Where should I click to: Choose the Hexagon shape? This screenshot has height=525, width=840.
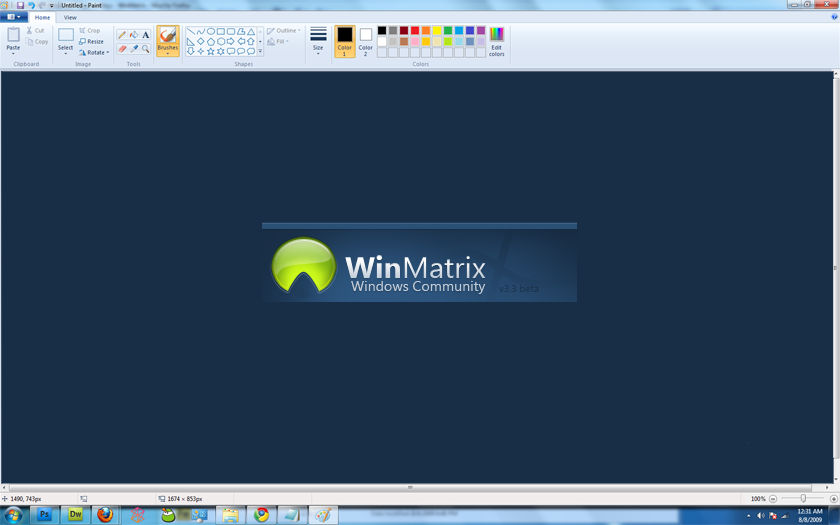(x=221, y=42)
